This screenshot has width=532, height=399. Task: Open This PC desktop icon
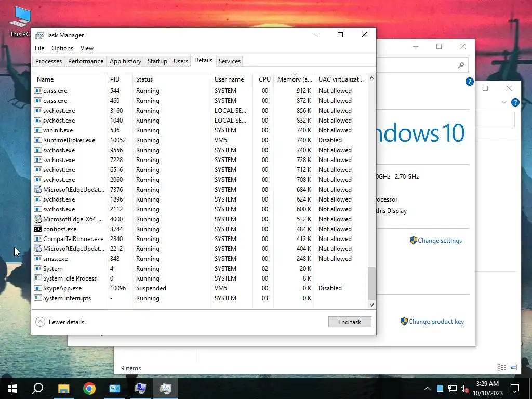(20, 22)
